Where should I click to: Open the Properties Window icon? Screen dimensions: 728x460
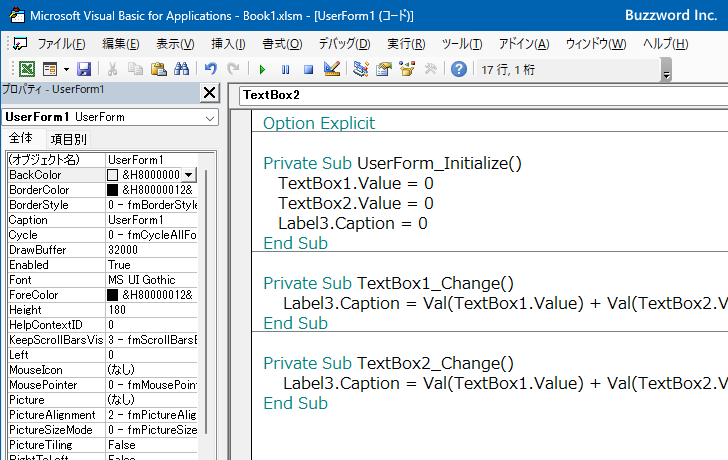click(x=384, y=69)
